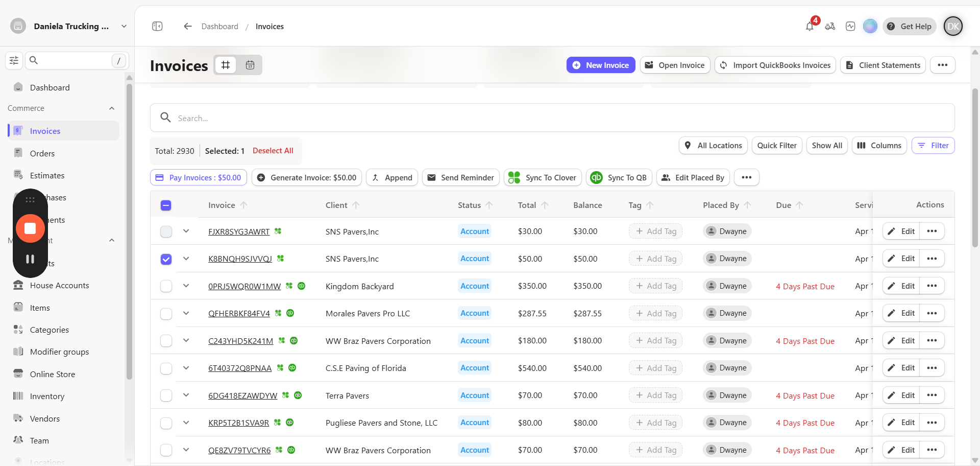Click the Deselect All link
The width and height of the screenshot is (980, 466).
tap(273, 151)
